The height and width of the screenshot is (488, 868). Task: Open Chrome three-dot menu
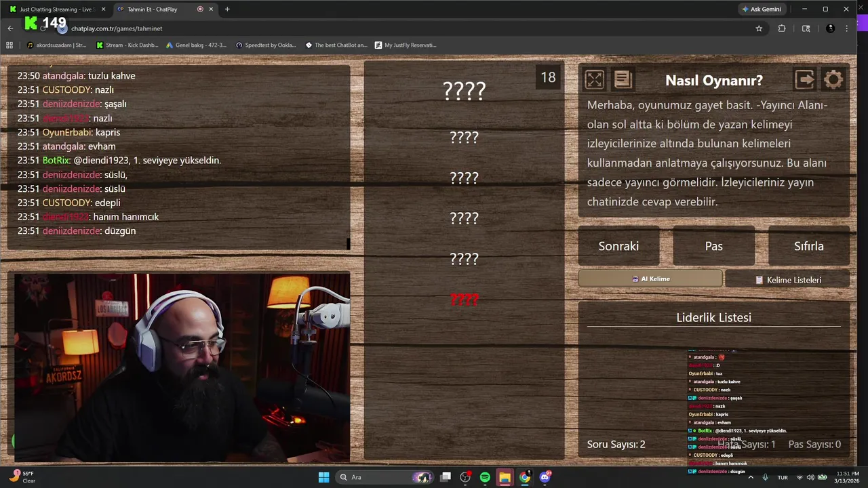pos(847,28)
